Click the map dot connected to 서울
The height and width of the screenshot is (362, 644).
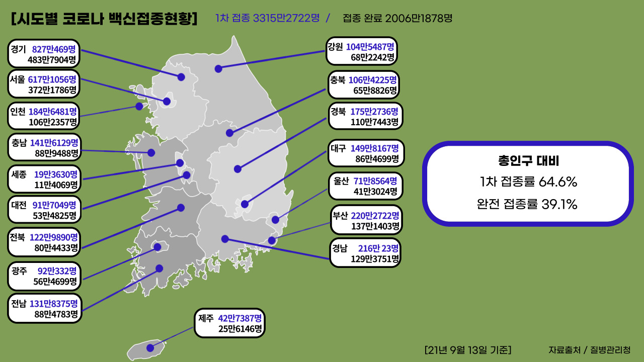(x=167, y=102)
